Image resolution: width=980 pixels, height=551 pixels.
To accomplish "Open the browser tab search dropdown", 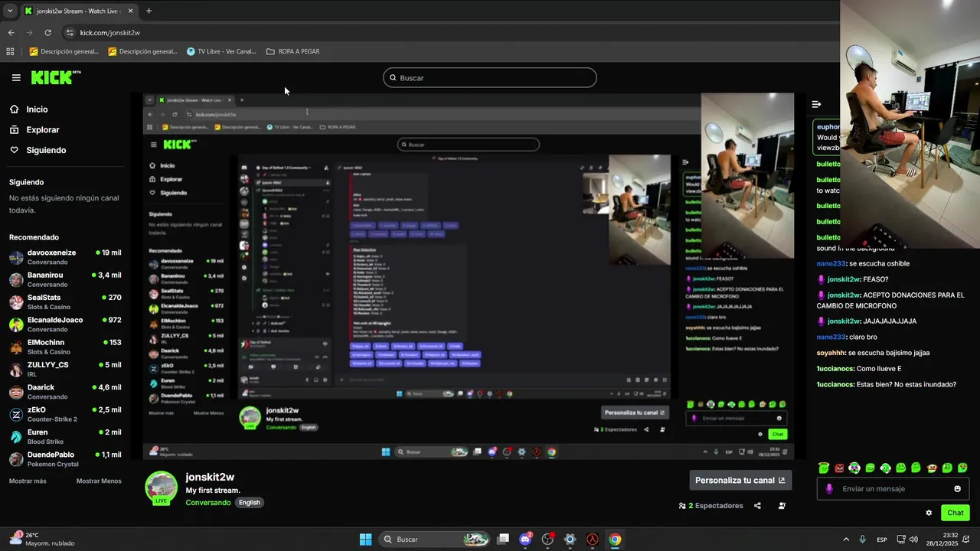I will coord(10,11).
